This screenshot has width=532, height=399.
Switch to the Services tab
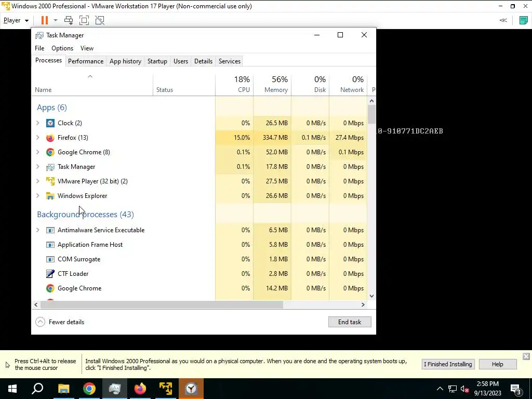(x=229, y=61)
